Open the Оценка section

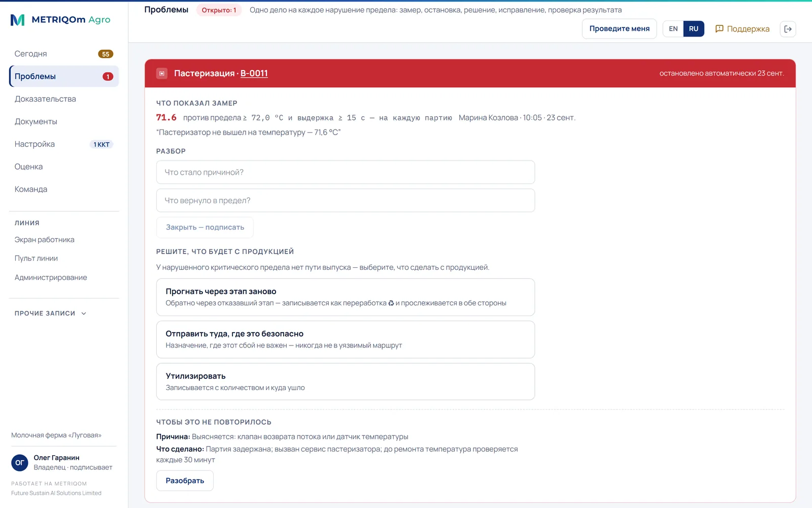(x=64, y=167)
